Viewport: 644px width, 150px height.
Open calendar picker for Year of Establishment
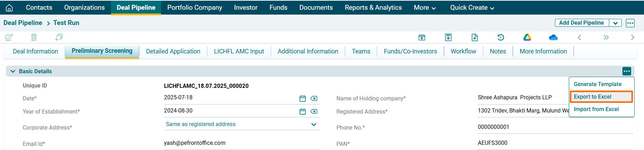tap(303, 111)
